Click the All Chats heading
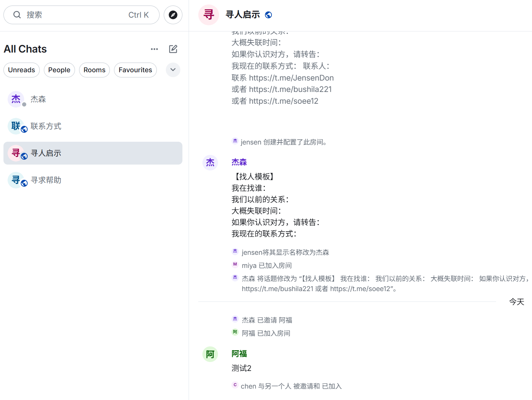This screenshot has width=532, height=400. coord(25,49)
